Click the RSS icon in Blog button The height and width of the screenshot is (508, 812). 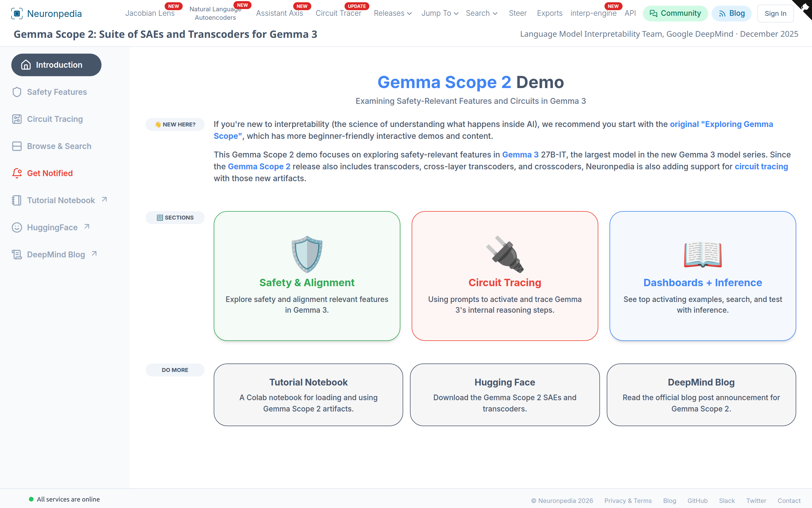point(722,14)
